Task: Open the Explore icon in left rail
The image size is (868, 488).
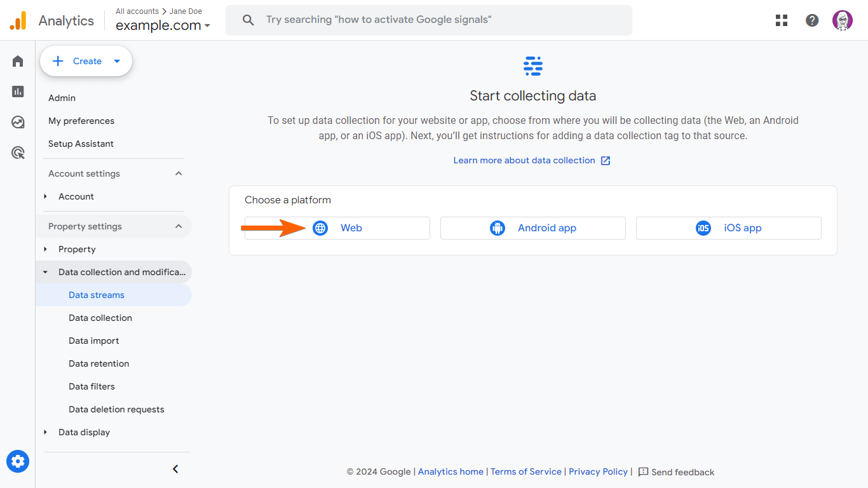Action: (x=18, y=122)
